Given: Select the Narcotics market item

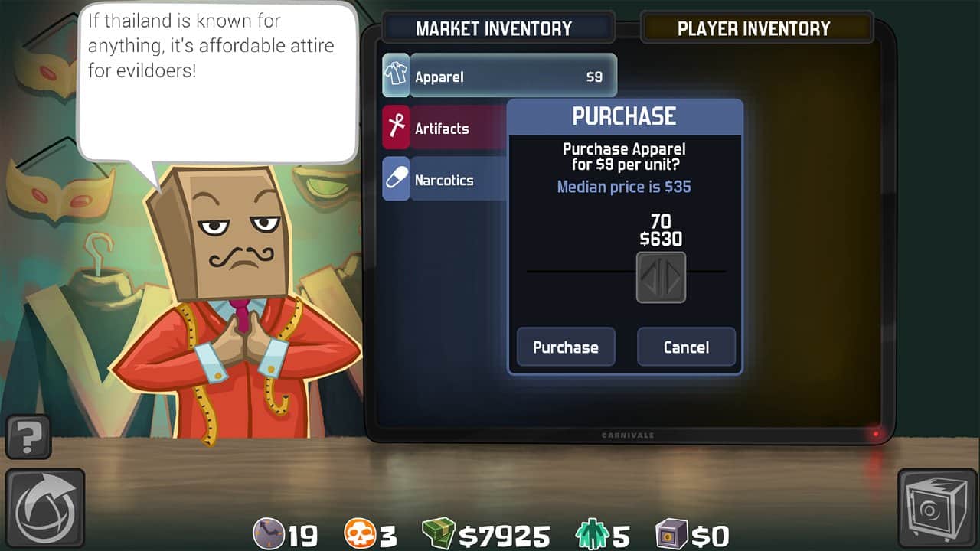Looking at the screenshot, I should [445, 180].
